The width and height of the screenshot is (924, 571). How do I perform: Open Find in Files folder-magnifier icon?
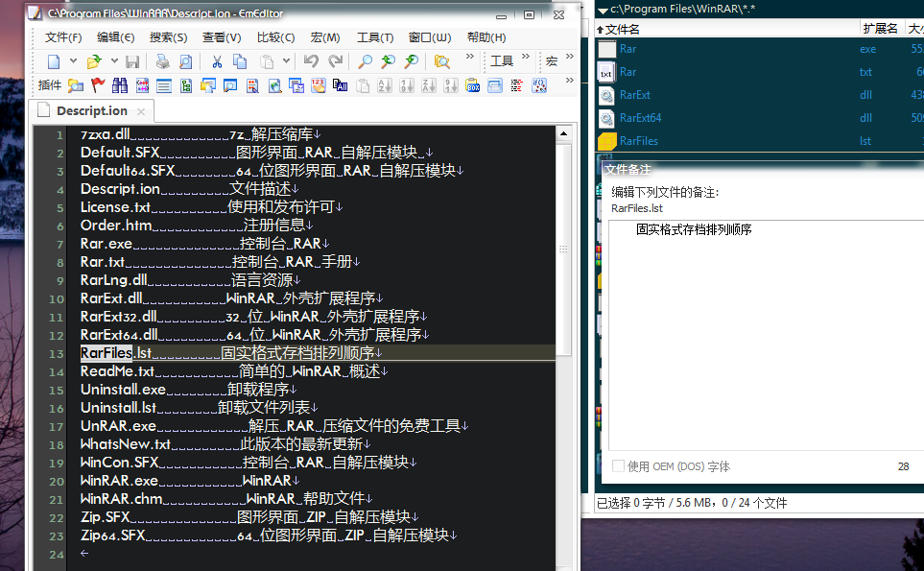[441, 61]
